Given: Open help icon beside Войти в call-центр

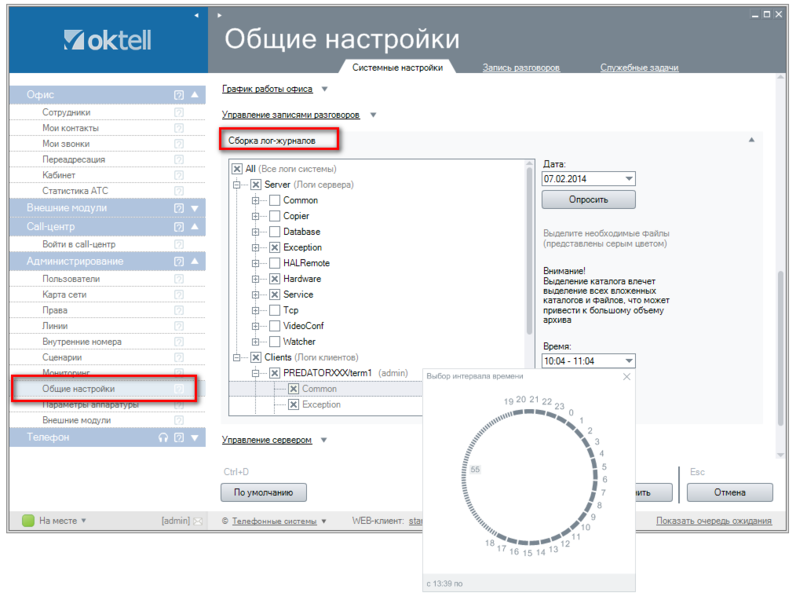Looking at the screenshot, I should (x=179, y=244).
